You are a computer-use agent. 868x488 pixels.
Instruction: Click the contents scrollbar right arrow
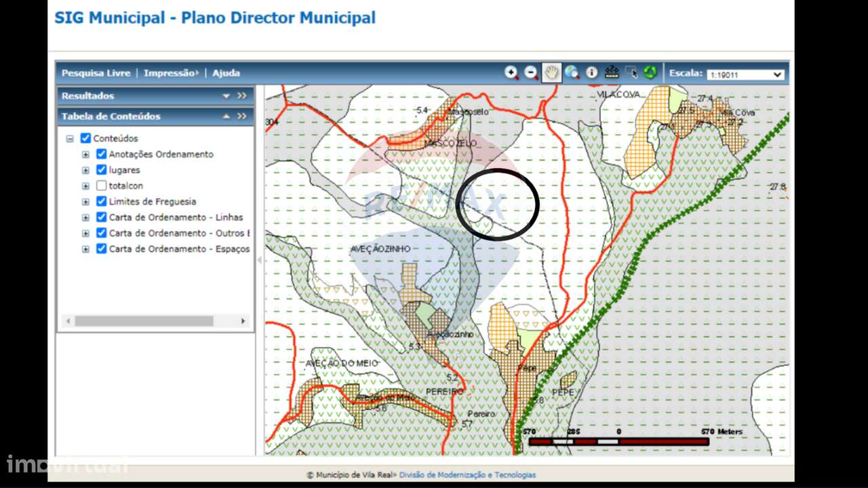(x=243, y=321)
